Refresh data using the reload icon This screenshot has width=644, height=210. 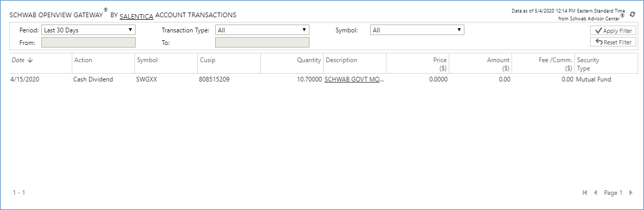point(632,14)
